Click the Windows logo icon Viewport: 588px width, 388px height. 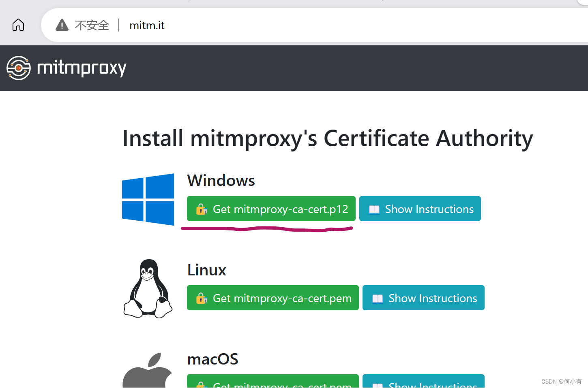tap(148, 199)
